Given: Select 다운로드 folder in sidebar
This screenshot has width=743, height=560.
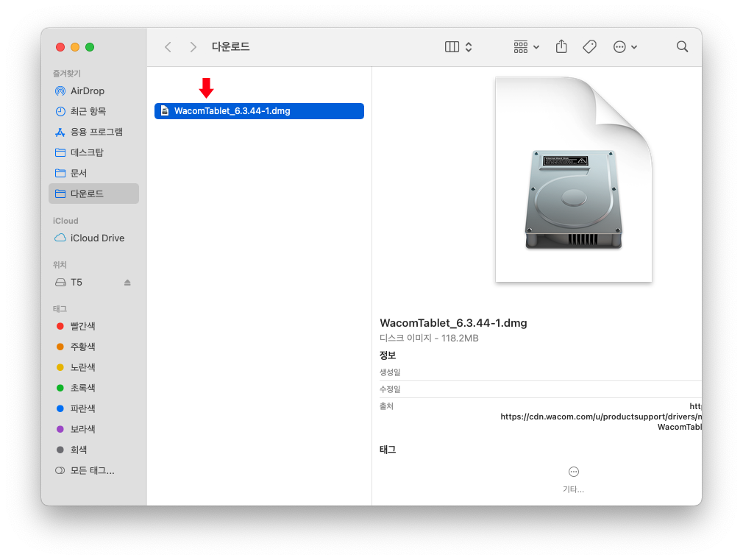Looking at the screenshot, I should pyautogui.click(x=93, y=194).
